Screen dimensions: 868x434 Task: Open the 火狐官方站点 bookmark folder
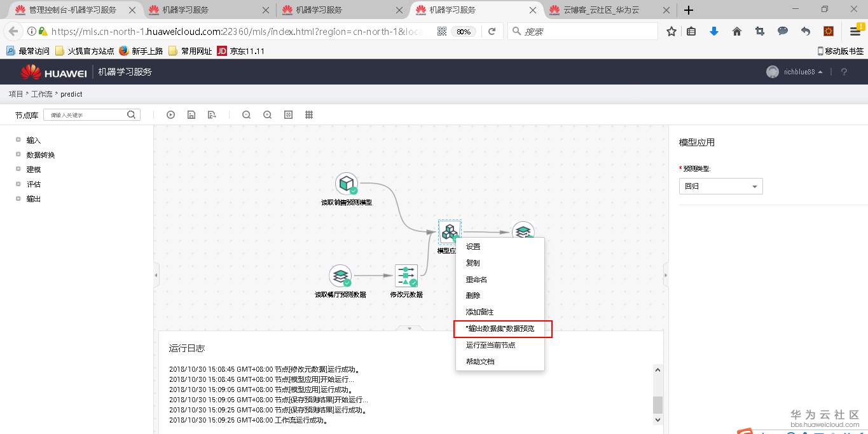(85, 51)
